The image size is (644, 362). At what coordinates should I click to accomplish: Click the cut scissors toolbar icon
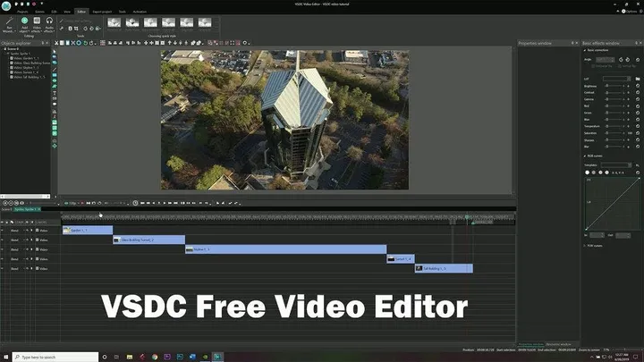(56, 43)
